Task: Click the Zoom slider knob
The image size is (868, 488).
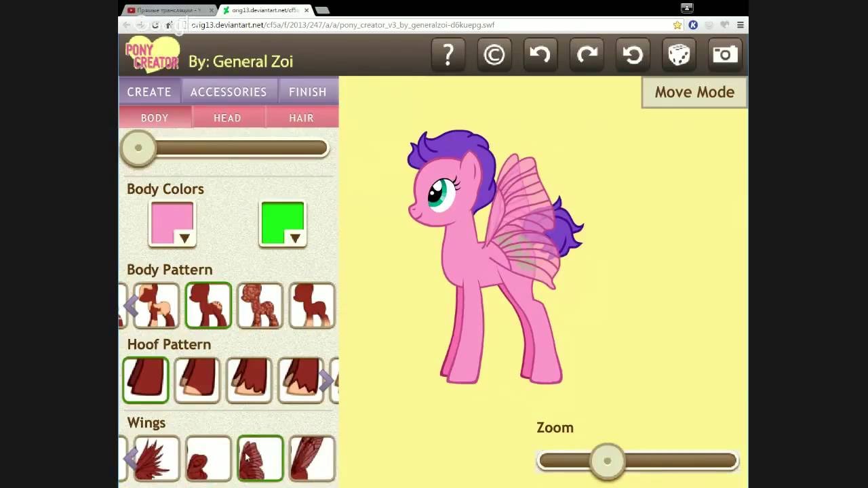Action: [607, 461]
